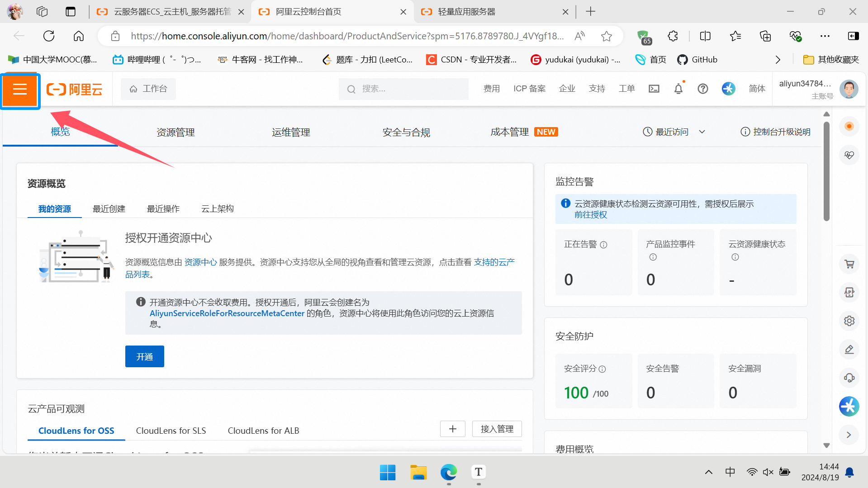Select the 最近创建 resource tab
This screenshot has width=868, height=488.
point(109,208)
